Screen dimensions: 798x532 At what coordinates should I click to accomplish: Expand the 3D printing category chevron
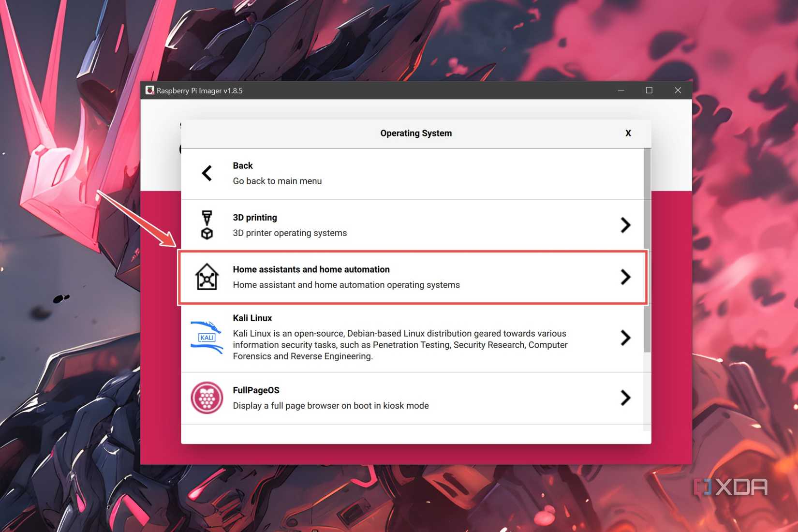[625, 225]
